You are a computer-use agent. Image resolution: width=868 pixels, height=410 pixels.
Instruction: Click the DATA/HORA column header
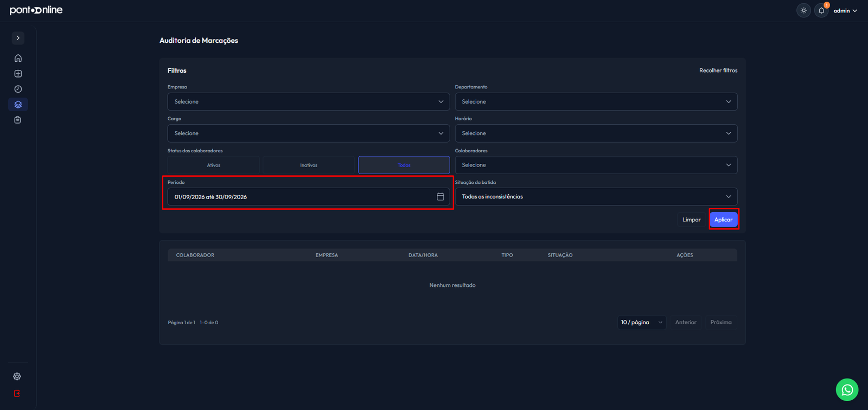[423, 255]
